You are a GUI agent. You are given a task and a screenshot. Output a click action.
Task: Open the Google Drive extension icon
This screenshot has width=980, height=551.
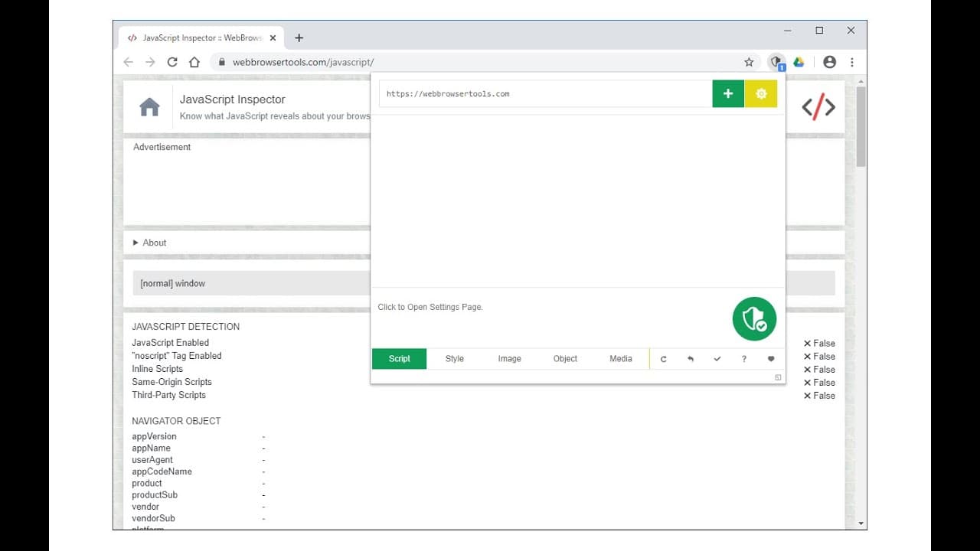pyautogui.click(x=799, y=62)
